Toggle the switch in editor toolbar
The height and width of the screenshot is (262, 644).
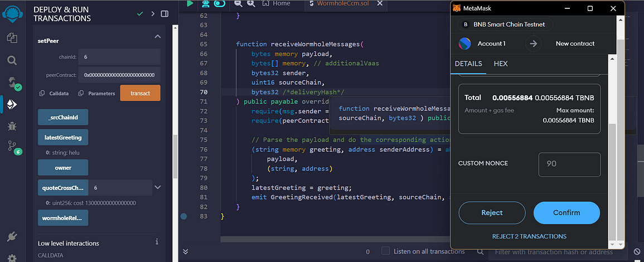pyautogui.click(x=220, y=3)
